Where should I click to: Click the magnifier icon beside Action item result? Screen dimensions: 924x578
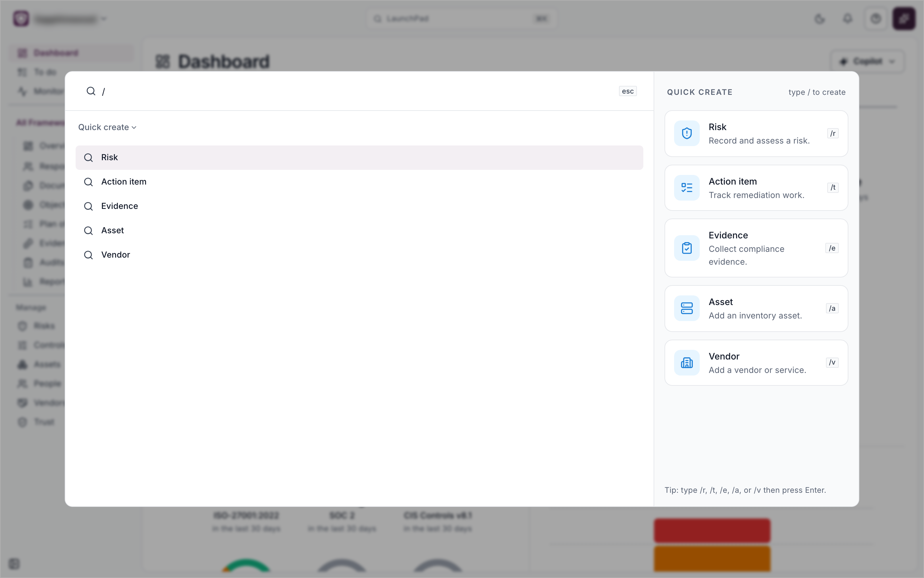[88, 182]
